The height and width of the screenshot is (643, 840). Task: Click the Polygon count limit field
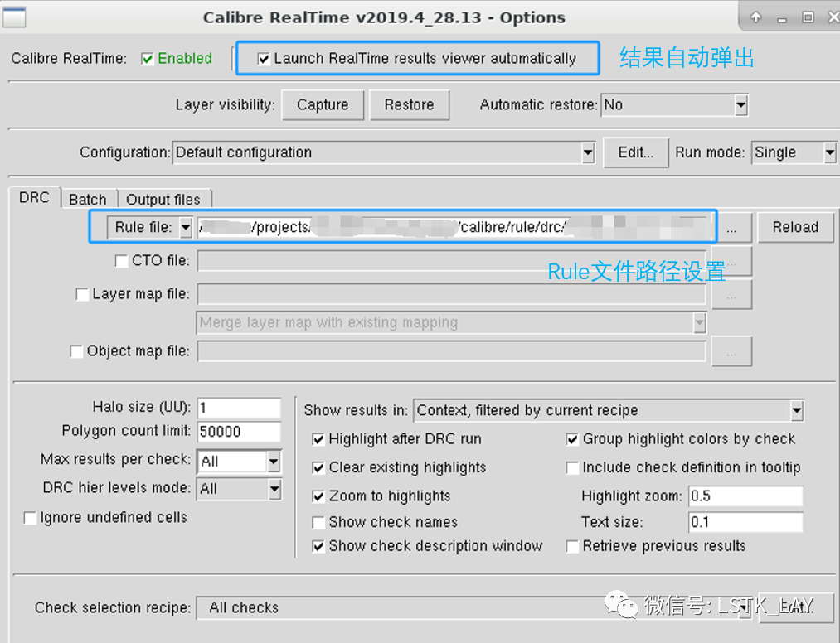tap(239, 432)
